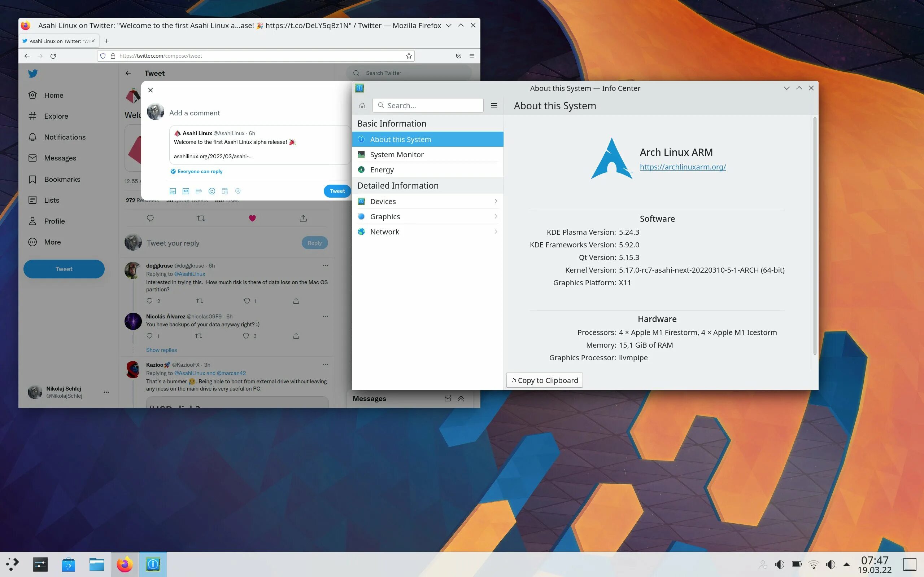Bookmark page with star icon
Screen dimensions: 924x577
[x=409, y=56]
